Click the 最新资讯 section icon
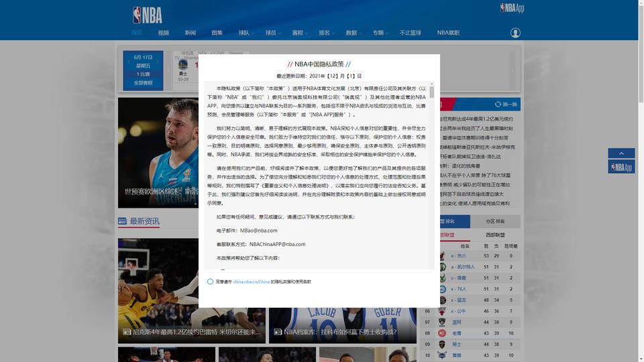Screen dimensions: 644x362 (x=122, y=221)
